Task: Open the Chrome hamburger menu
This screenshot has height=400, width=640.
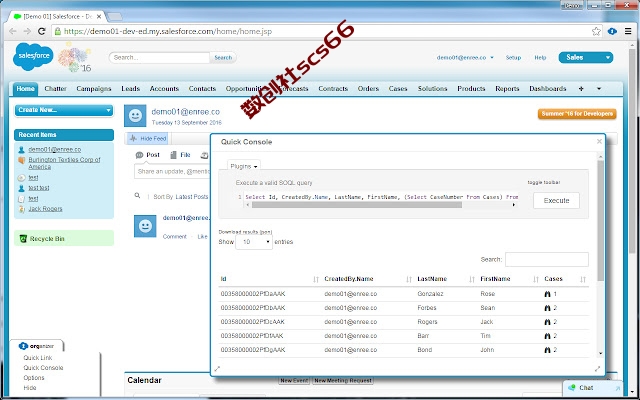Action: [628, 31]
